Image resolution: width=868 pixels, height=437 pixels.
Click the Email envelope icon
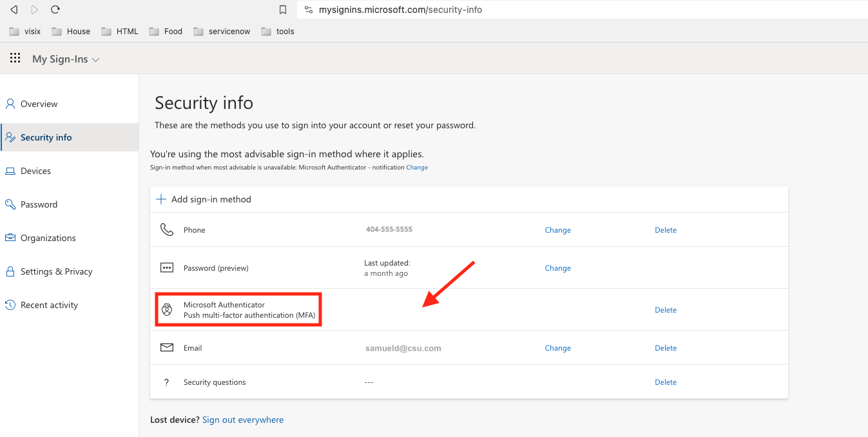[x=167, y=347]
